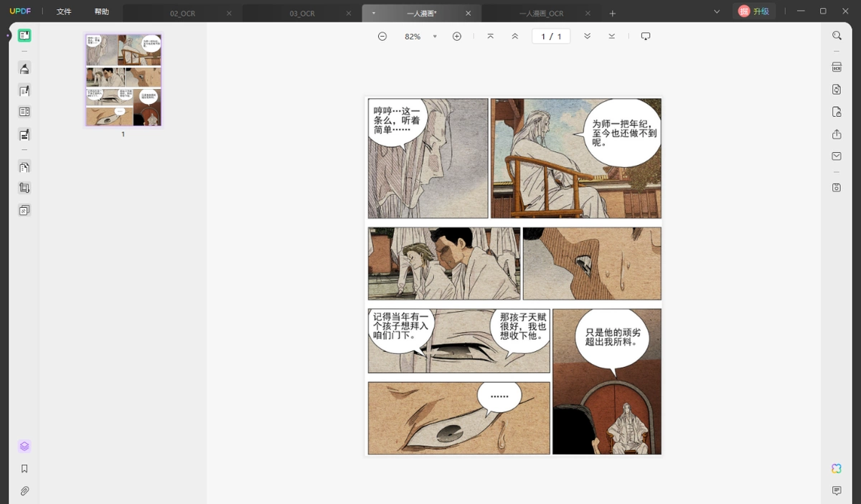Click the Share file icon
Image resolution: width=861 pixels, height=504 pixels.
837,134
